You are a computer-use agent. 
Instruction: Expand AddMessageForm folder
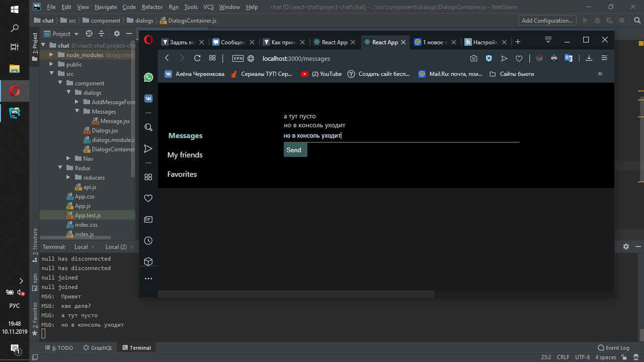tap(77, 102)
